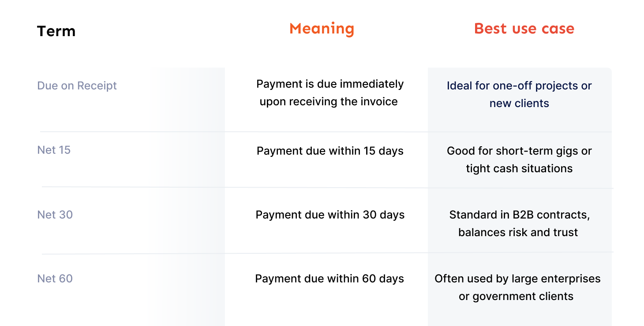Click 'Often used by large enterprises' line
Viewport: 644px width, 326px height.
pyautogui.click(x=517, y=278)
